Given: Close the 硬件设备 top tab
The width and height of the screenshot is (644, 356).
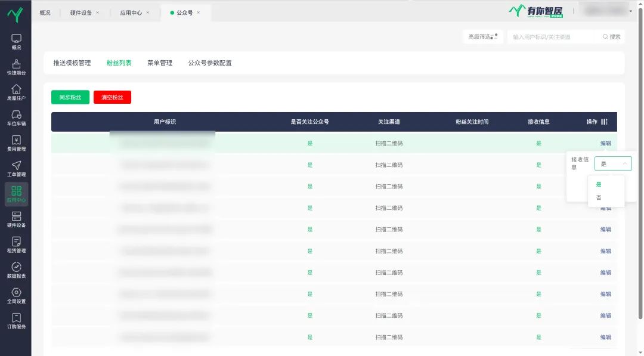Looking at the screenshot, I should click(98, 13).
